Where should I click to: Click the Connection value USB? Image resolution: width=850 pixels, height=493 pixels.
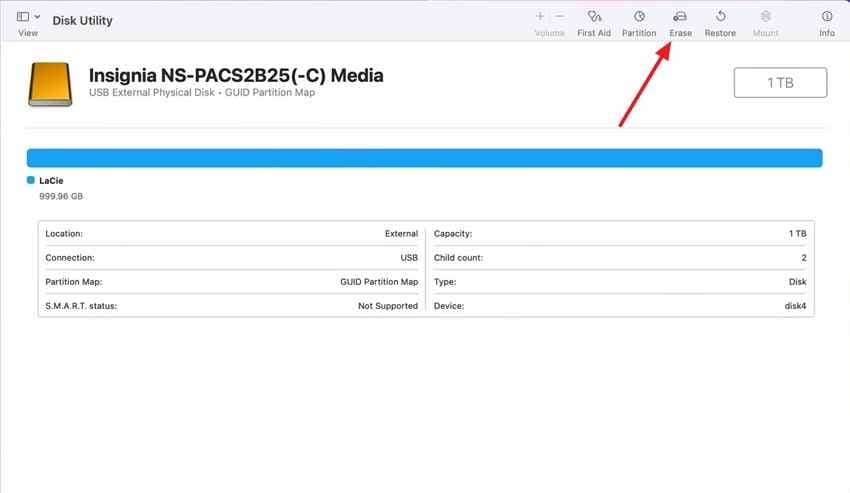[409, 258]
